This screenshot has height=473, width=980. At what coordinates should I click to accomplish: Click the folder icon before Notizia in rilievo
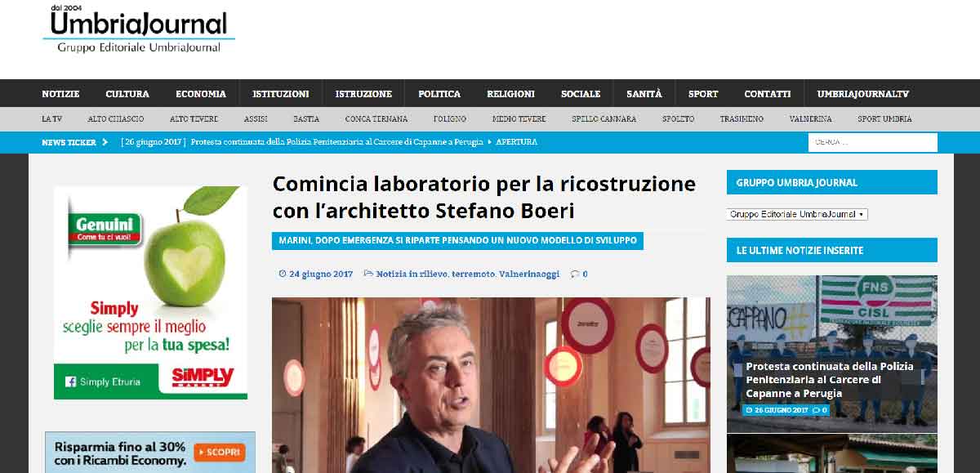pyautogui.click(x=368, y=274)
